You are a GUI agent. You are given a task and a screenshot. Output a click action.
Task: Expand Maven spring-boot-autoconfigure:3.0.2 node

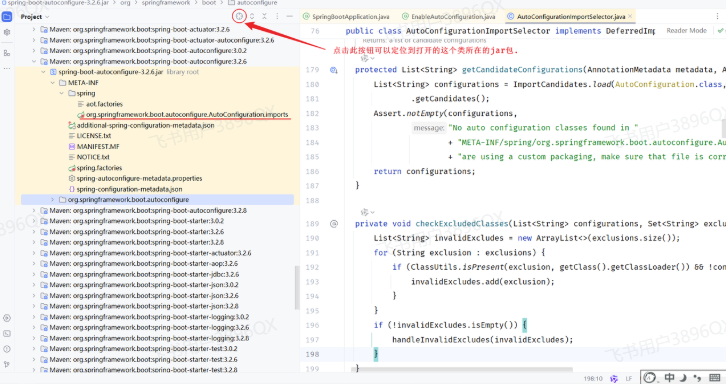pyautogui.click(x=34, y=50)
